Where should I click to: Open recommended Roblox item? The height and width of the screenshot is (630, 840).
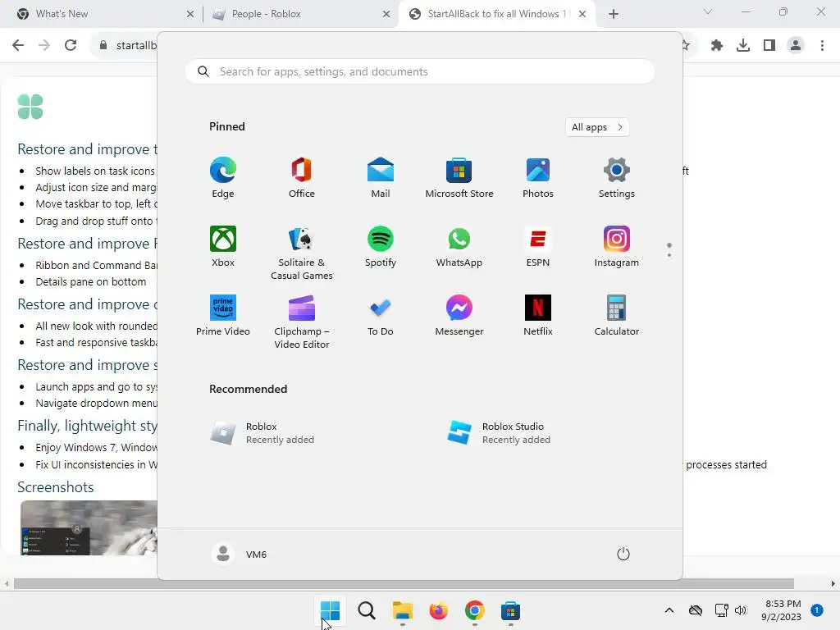[x=262, y=433]
